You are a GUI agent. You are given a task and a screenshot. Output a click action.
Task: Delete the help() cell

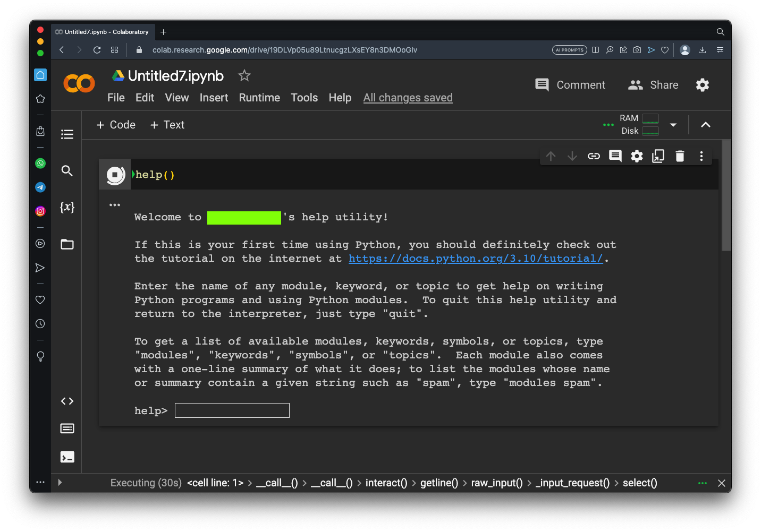680,156
